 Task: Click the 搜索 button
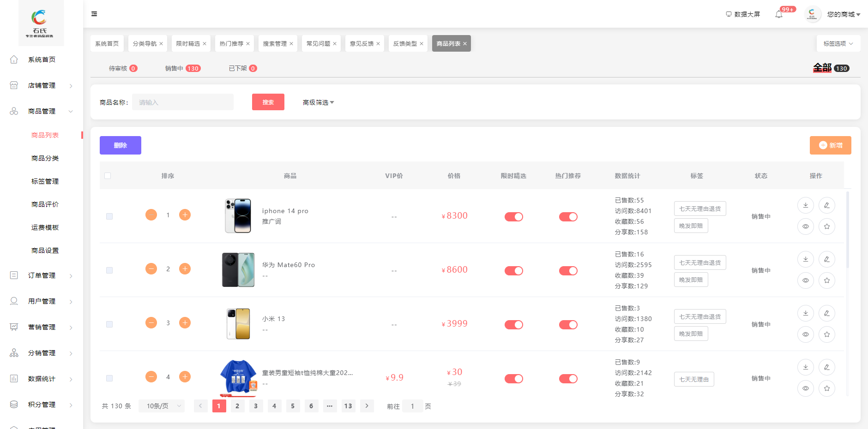pos(268,102)
